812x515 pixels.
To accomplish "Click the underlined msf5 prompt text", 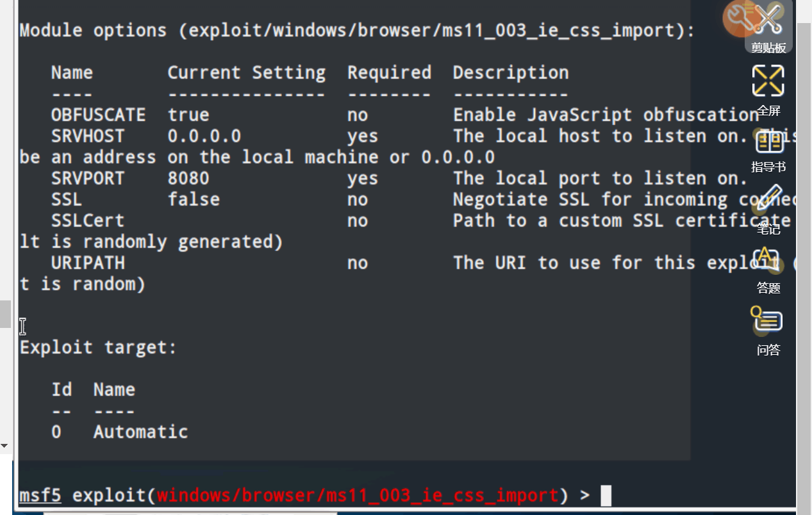I will pos(40,495).
